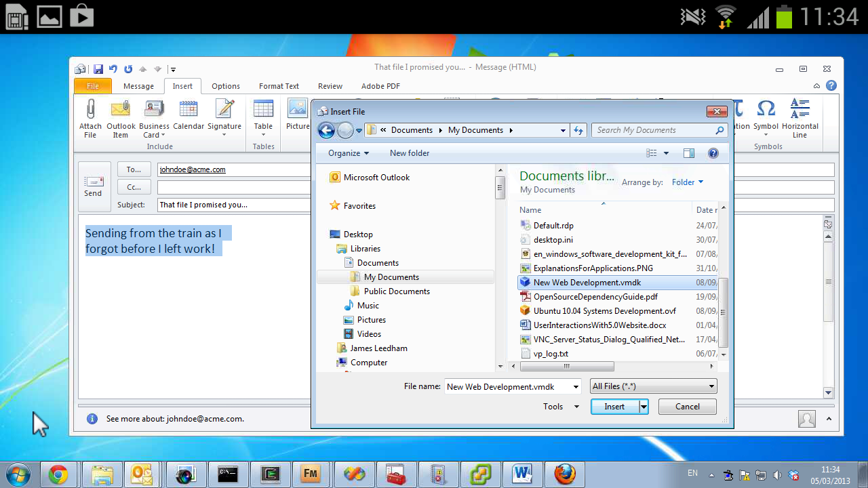Select the file Default.rdp
This screenshot has height=488, width=868.
[x=553, y=226]
